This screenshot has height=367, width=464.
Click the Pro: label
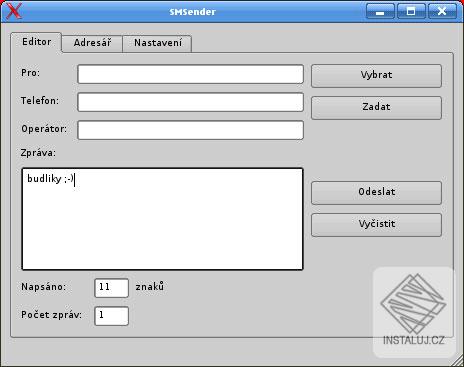point(31,73)
